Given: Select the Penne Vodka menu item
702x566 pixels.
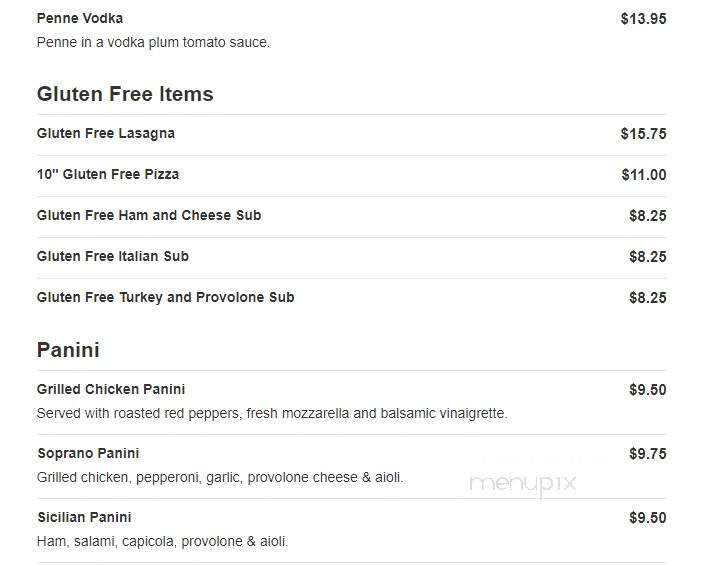Looking at the screenshot, I should (80, 18).
